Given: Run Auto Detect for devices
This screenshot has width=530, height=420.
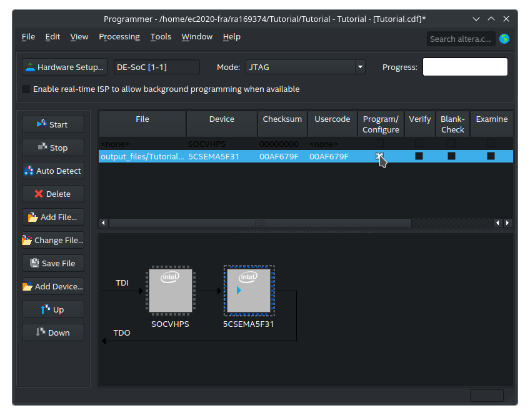Looking at the screenshot, I should 53,171.
